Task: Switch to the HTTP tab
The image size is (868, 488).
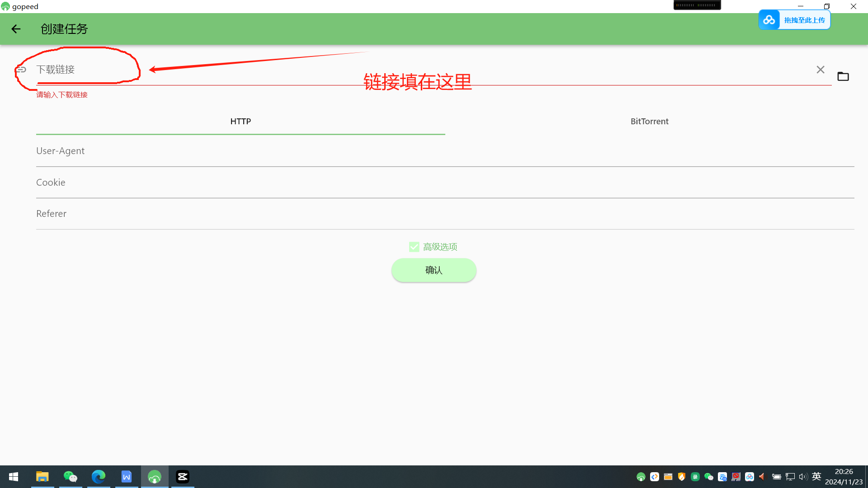Action: (240, 121)
